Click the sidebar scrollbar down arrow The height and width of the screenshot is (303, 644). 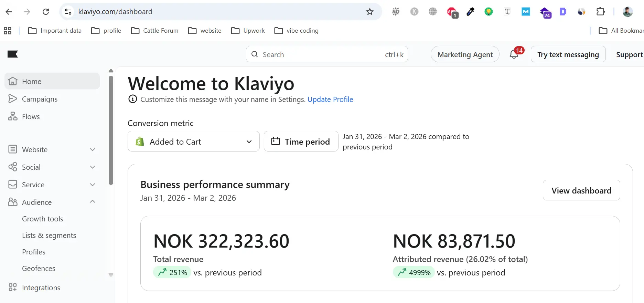(x=111, y=275)
